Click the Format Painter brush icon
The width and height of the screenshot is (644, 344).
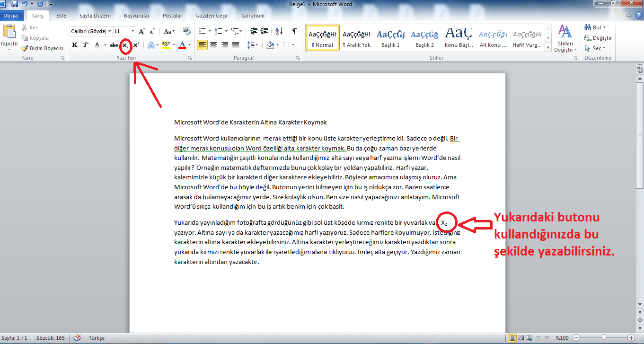(25, 48)
